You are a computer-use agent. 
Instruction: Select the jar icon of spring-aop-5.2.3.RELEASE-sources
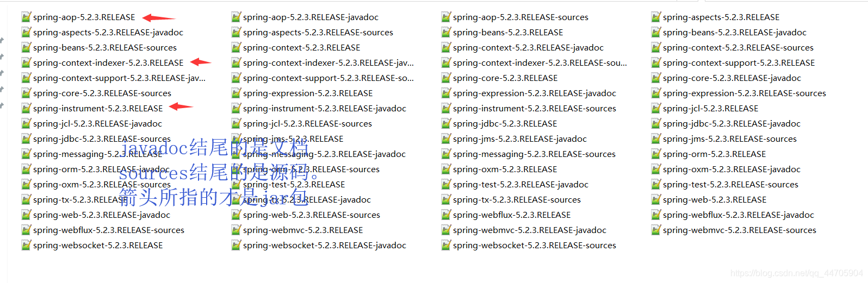pyautogui.click(x=446, y=17)
